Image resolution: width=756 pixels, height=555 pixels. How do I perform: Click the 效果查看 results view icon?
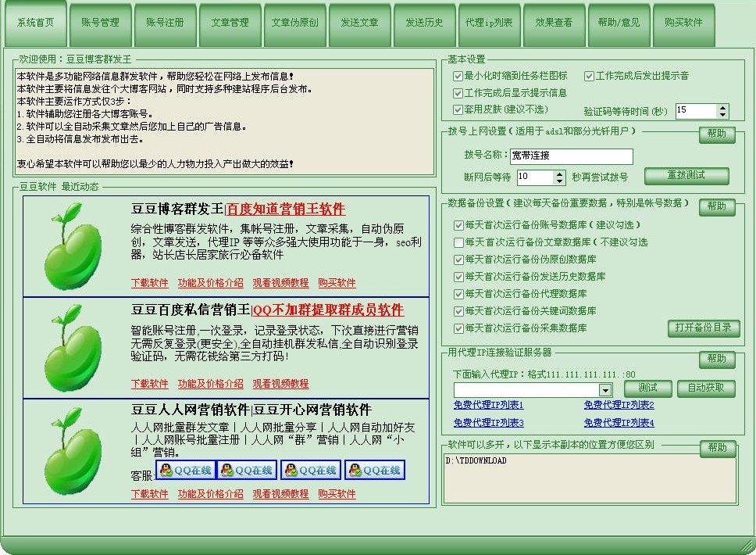(x=555, y=23)
